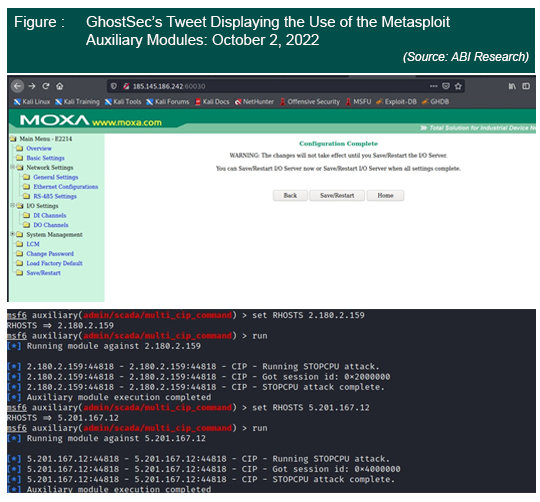Open RS-485 Settings page

tap(55, 196)
